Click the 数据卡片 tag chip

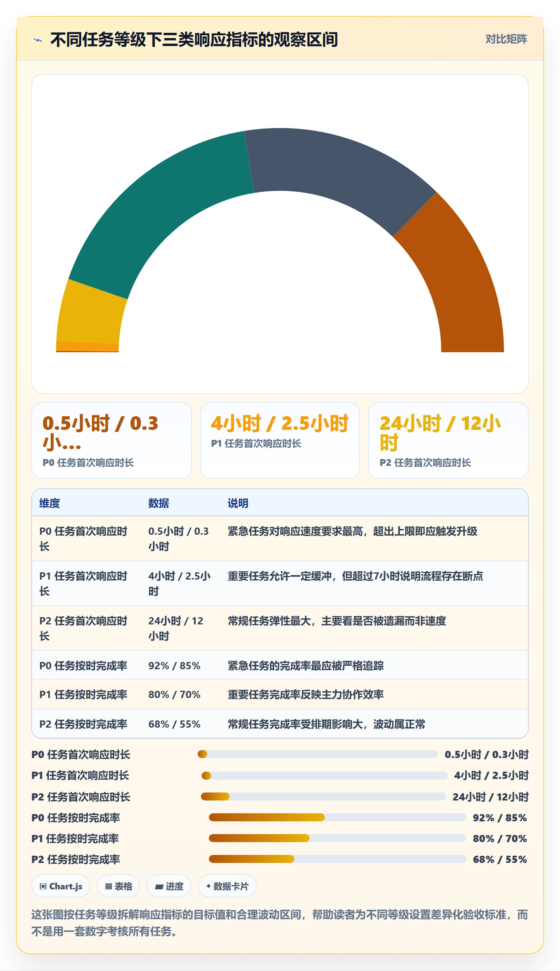tap(227, 886)
